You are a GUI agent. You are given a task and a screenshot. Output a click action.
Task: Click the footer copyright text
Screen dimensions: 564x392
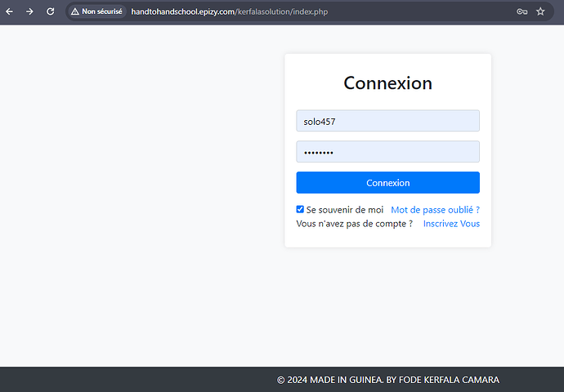(387, 380)
